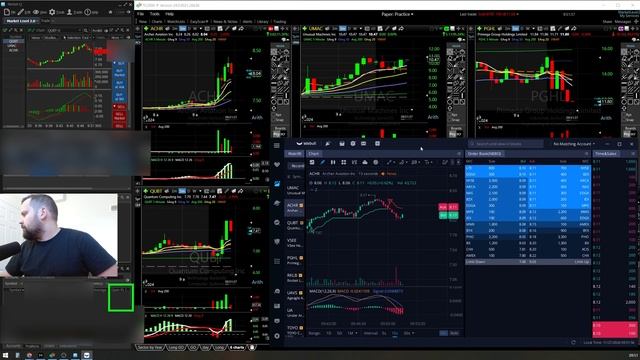Open the 1M range dropdown in Webull chart
This screenshot has width=640, height=360.
[x=352, y=333]
